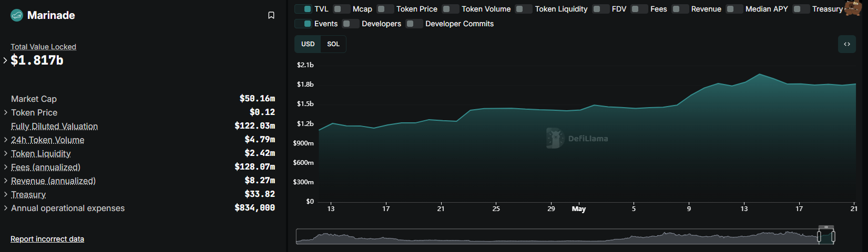Viewport: 868px width, 252px height.
Task: Click the $1.817b TVL value
Action: [x=37, y=60]
